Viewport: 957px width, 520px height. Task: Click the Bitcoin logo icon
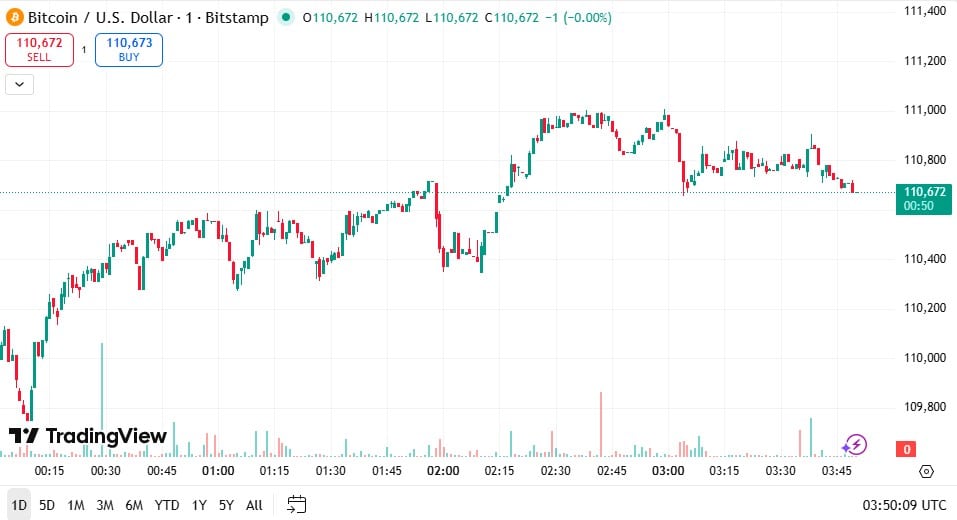(15, 18)
